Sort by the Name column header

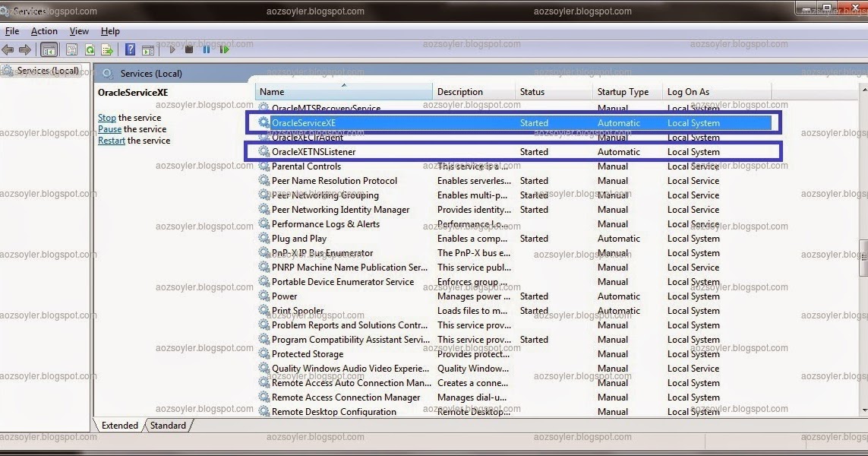tap(344, 91)
